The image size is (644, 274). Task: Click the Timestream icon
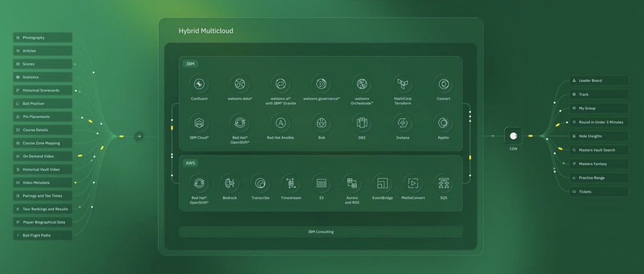[x=291, y=183]
